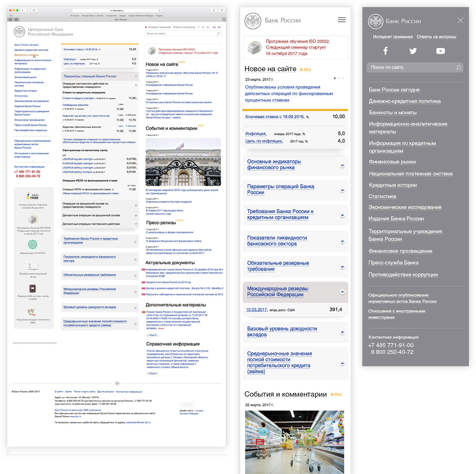This screenshot has width=476, height=474.
Task: Open «Интернет приемная» link in gray menu
Action: coord(393,37)
